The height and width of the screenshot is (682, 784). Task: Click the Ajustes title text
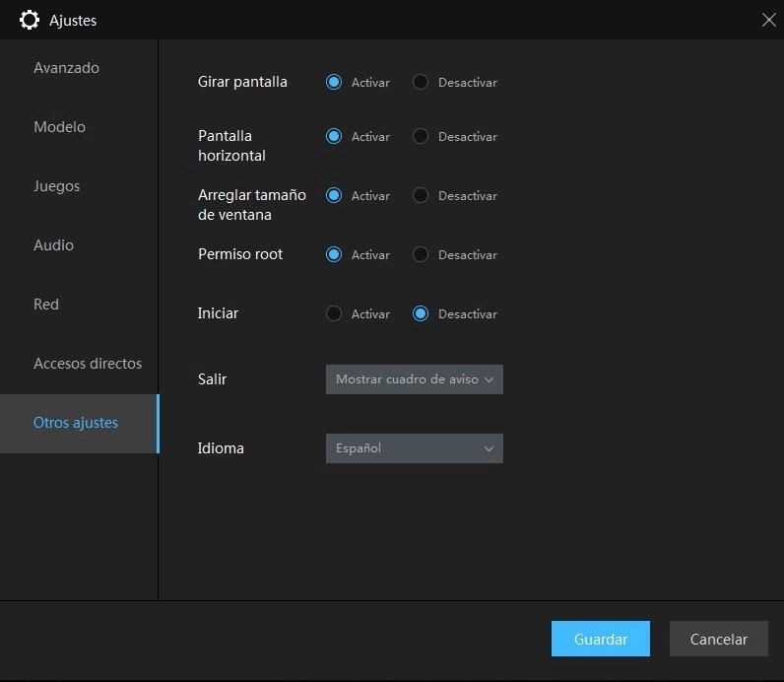[x=73, y=21]
